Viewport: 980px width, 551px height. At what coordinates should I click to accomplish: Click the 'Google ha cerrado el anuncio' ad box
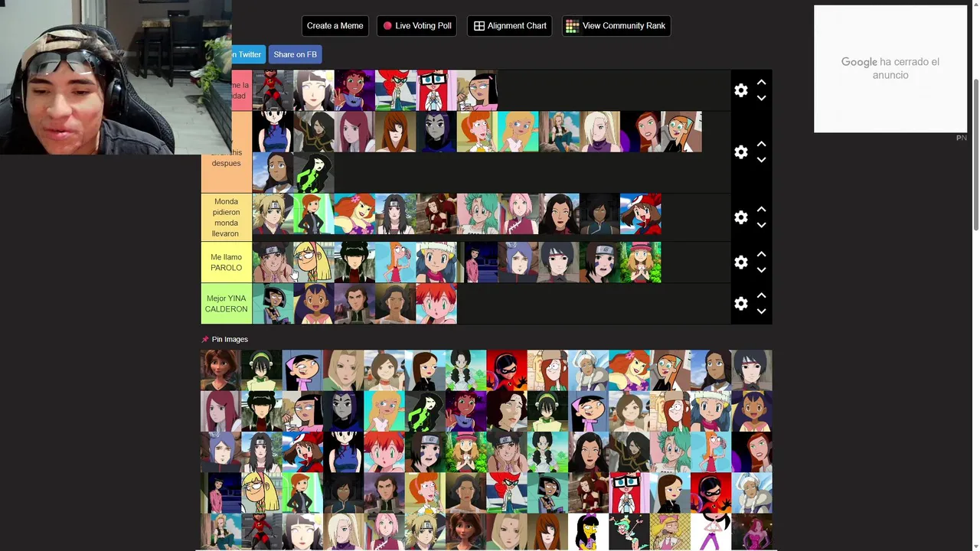point(890,69)
